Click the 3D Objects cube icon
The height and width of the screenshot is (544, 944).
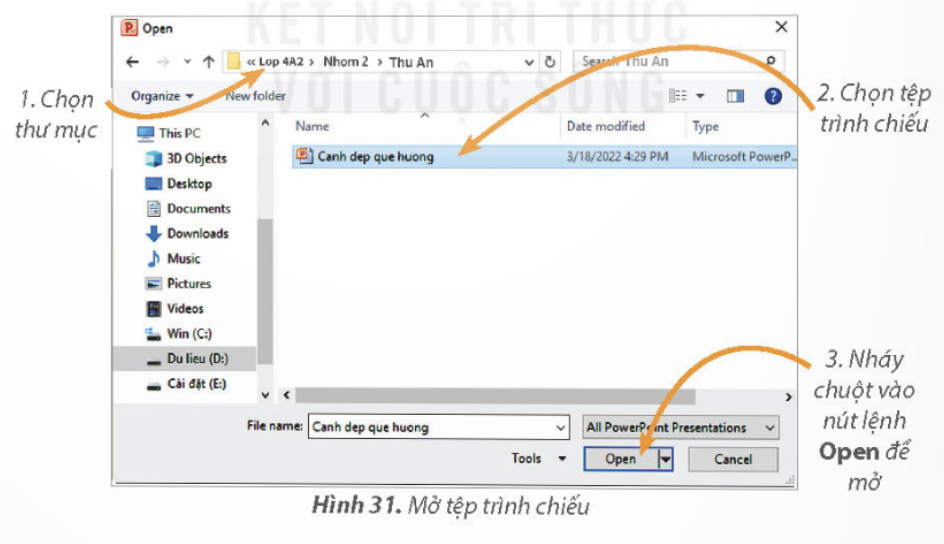pyautogui.click(x=154, y=158)
